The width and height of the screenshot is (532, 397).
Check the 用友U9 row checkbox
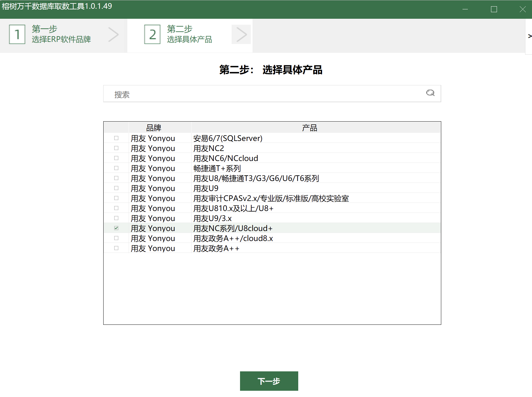pyautogui.click(x=116, y=188)
